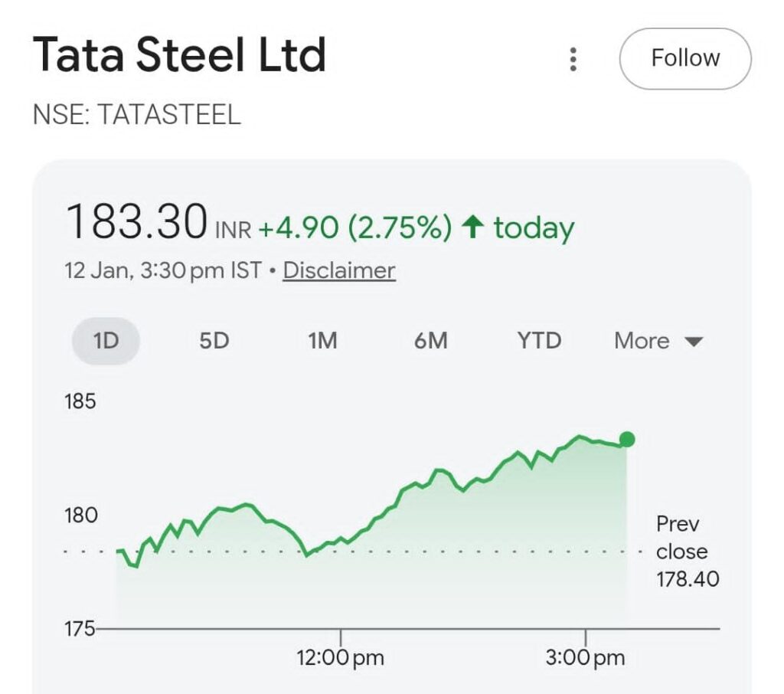The height and width of the screenshot is (694, 784).
Task: Click the 12 Jan, 3:30 pm IST timestamp
Action: pyautogui.click(x=163, y=270)
